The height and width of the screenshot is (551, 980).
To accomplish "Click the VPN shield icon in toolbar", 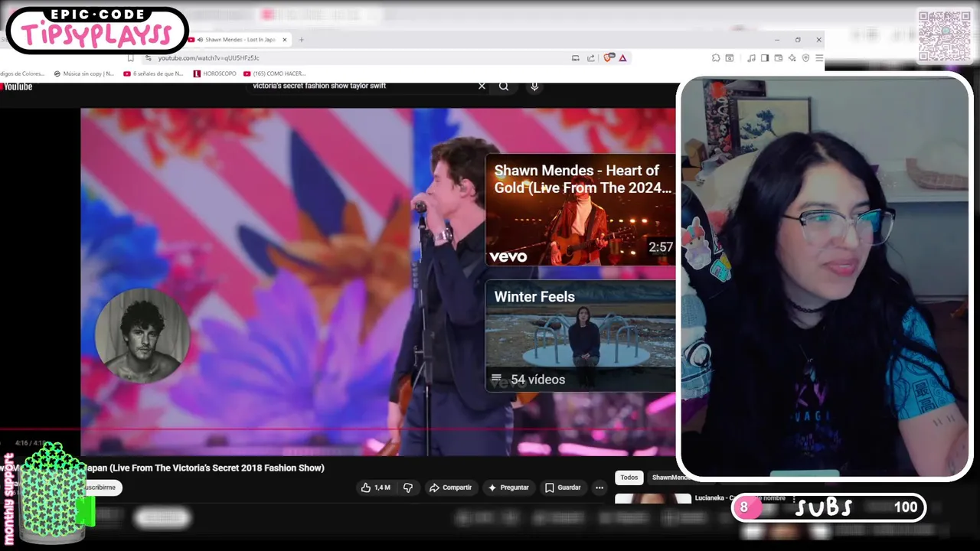I will click(805, 58).
